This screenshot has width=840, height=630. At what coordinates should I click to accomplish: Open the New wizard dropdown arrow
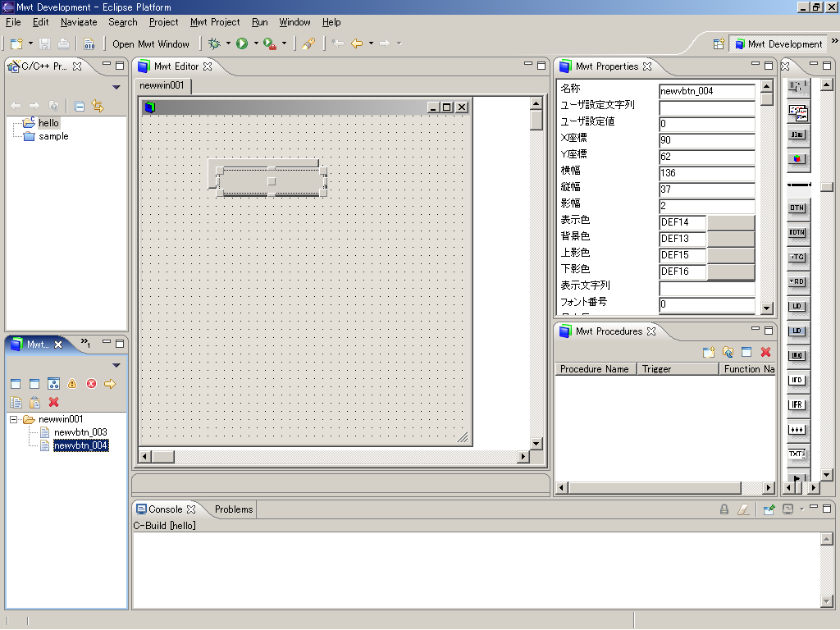pos(30,43)
